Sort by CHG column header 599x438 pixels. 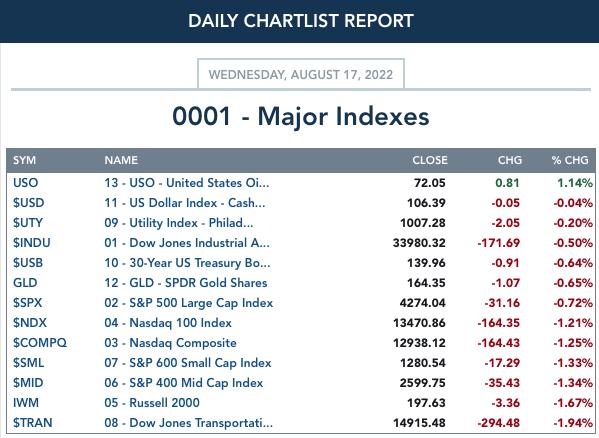510,160
